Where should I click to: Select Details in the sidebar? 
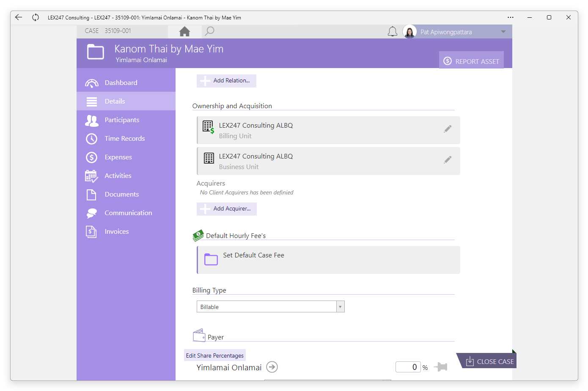pyautogui.click(x=126, y=101)
